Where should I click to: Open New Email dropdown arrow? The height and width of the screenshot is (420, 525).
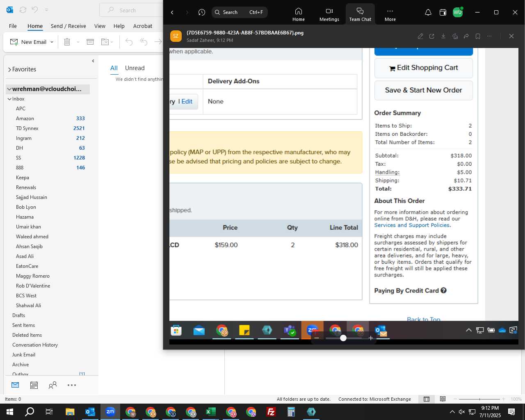click(52, 42)
